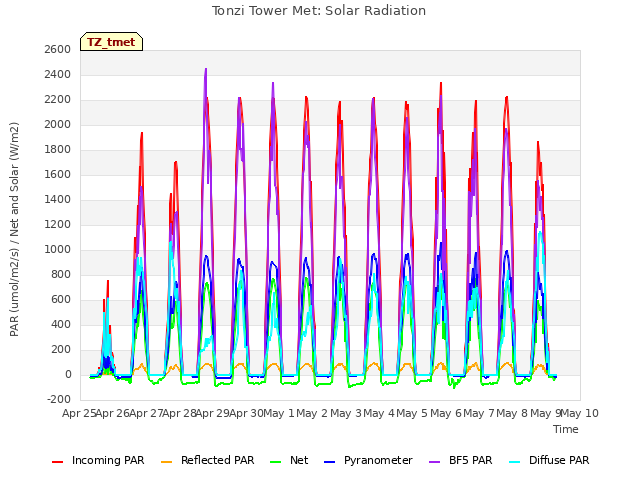Screen dimensions: 640x480
Task: Click the y-axis tick label 200
Action: (61, 349)
